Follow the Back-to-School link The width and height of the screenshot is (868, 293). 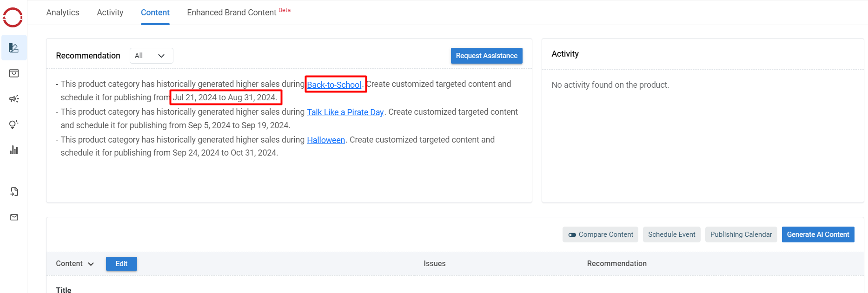pos(334,85)
